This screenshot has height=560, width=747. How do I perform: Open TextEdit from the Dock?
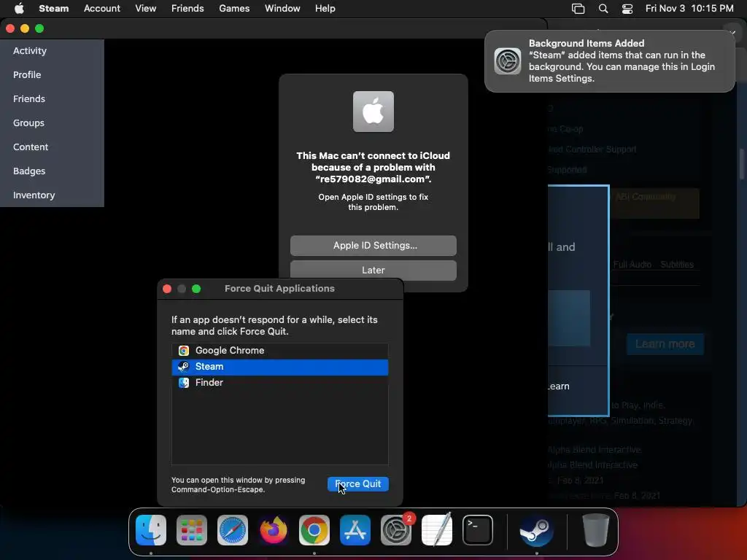[x=437, y=530]
